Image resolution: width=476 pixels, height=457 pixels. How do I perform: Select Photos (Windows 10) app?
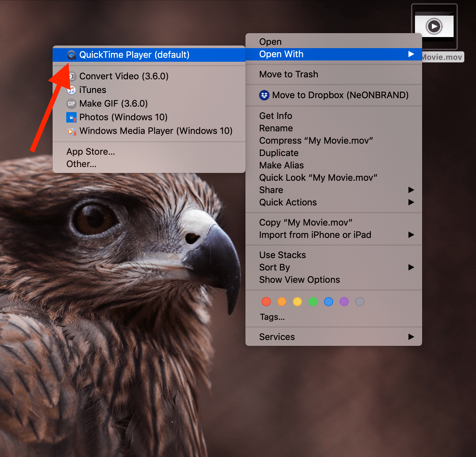(123, 117)
